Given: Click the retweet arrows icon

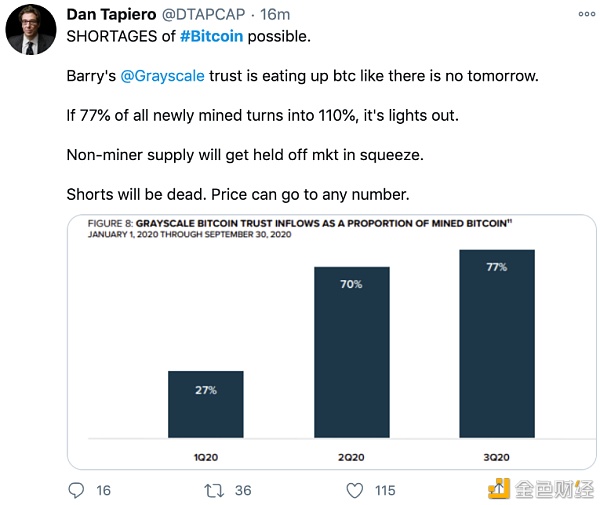Looking at the screenshot, I should (x=213, y=490).
